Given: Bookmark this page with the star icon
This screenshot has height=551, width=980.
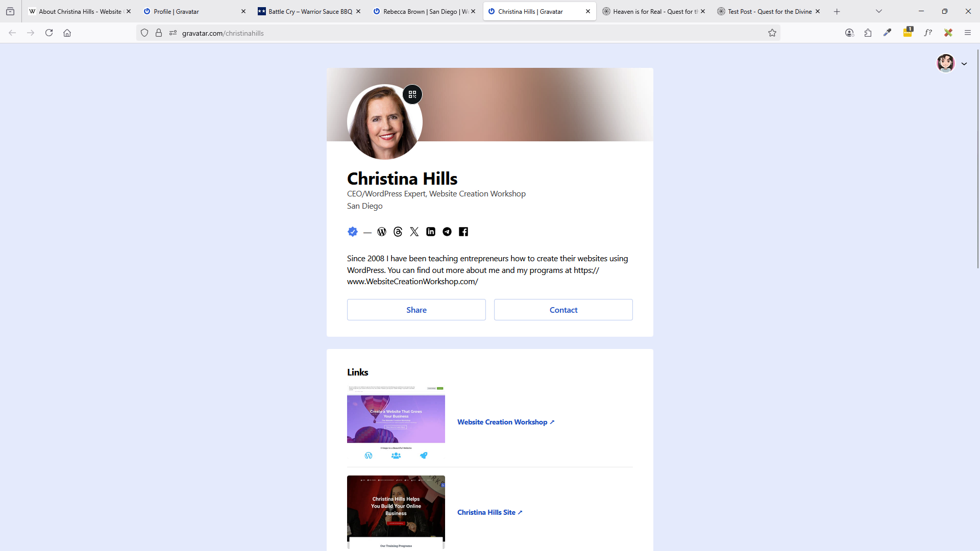Looking at the screenshot, I should pos(772,33).
